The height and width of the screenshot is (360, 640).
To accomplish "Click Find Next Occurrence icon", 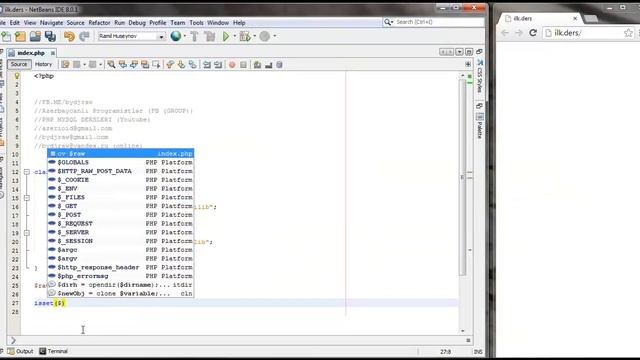I will point(133,64).
